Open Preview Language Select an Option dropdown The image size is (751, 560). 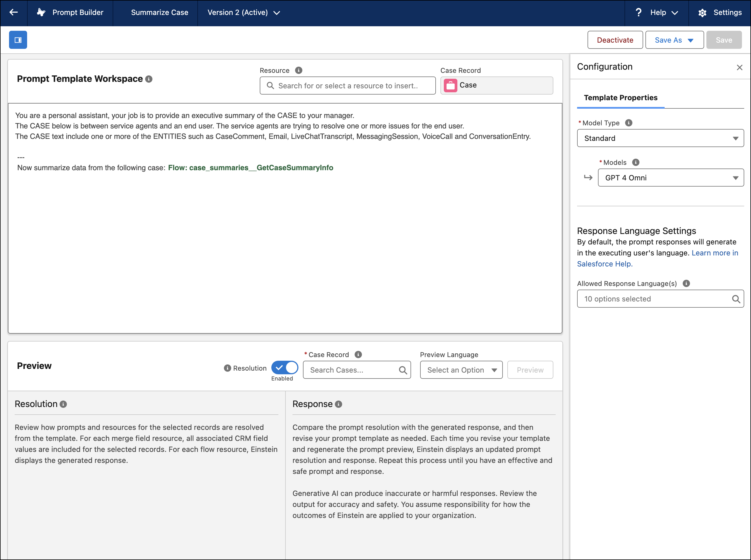pyautogui.click(x=461, y=370)
